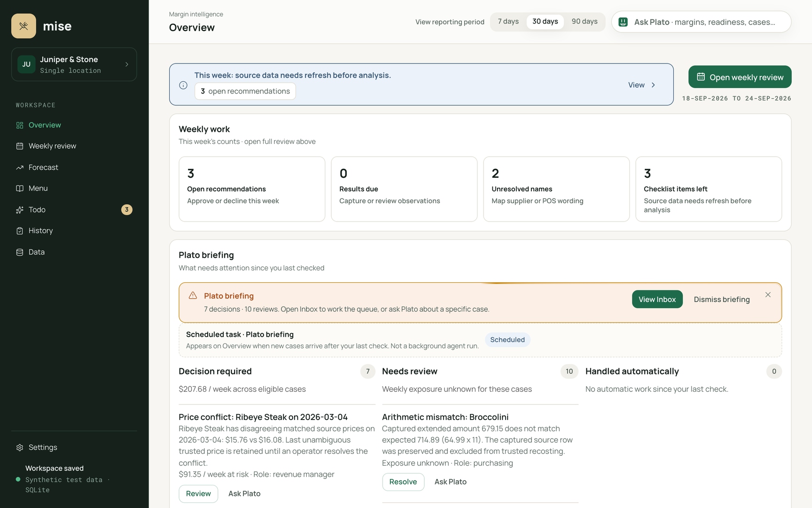Click Resolve for the Broccolini mismatch
Screen dimensions: 812x508
403,482
